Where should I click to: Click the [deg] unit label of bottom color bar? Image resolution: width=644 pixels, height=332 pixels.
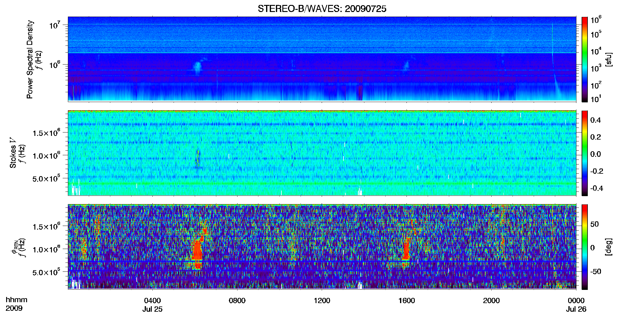pyautogui.click(x=609, y=247)
